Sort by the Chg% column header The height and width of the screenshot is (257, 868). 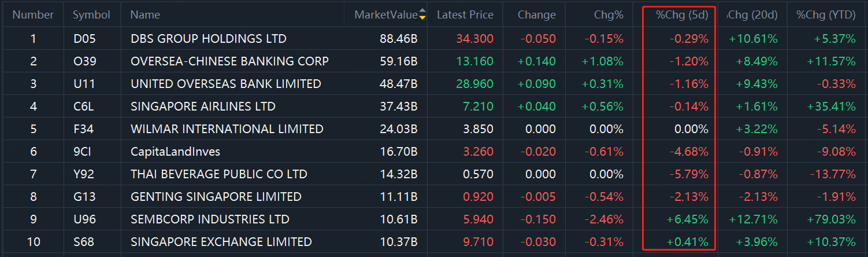[609, 15]
